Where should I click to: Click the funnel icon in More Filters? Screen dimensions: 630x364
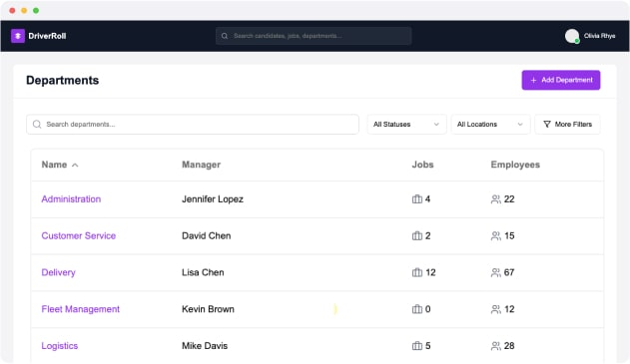547,125
